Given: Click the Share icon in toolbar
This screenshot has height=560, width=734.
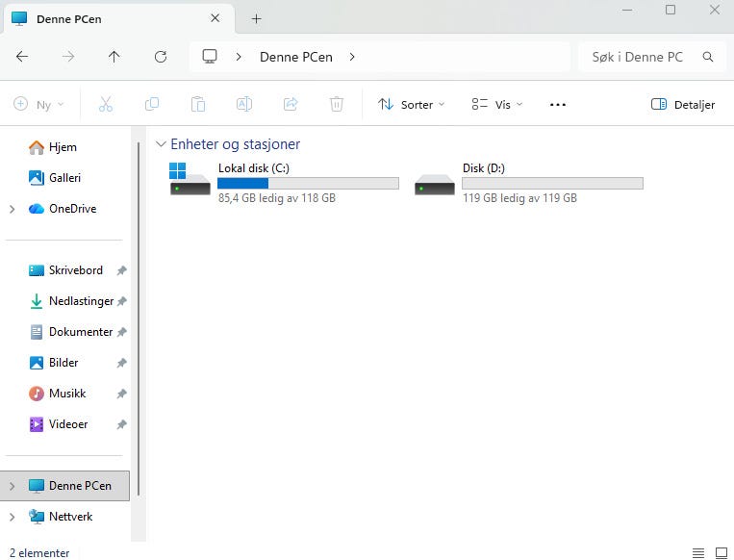Looking at the screenshot, I should [x=291, y=104].
